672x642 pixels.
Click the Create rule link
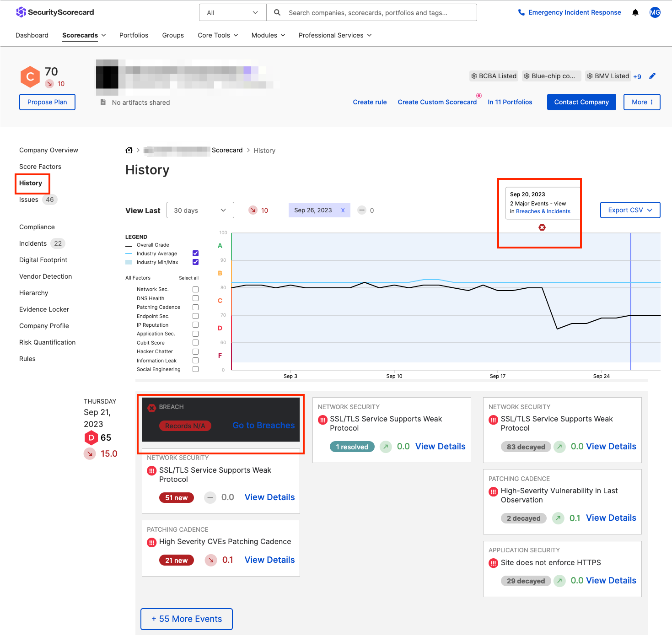click(x=370, y=102)
